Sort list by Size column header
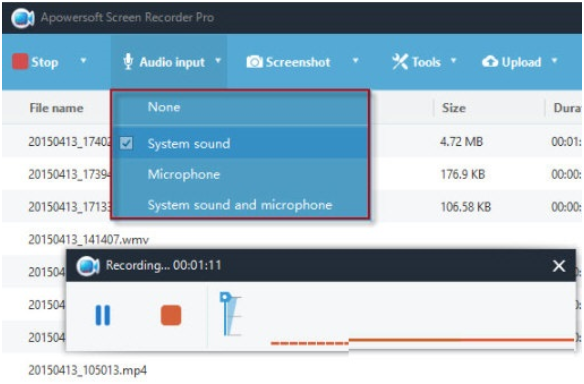Image resolution: width=584 pixels, height=384 pixels. [x=454, y=108]
